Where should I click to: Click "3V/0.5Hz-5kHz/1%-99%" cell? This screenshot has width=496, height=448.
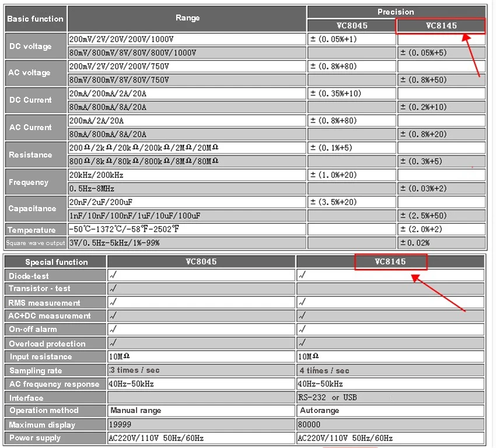(187, 243)
